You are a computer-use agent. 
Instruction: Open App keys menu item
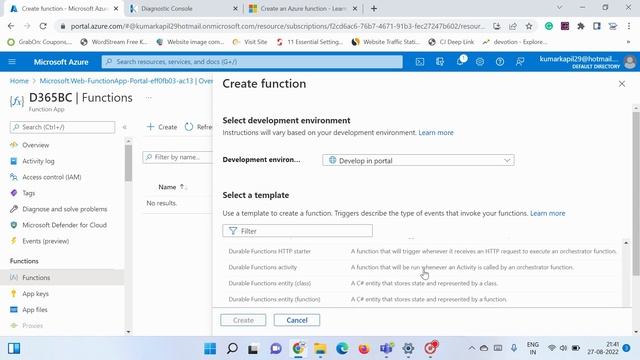[35, 293]
